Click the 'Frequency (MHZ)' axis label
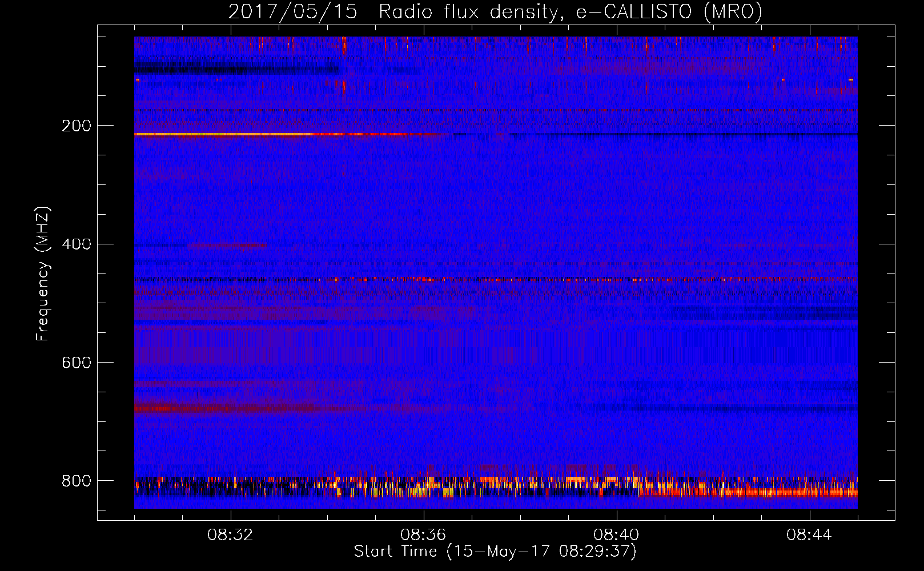The width and height of the screenshot is (924, 571). (43, 274)
